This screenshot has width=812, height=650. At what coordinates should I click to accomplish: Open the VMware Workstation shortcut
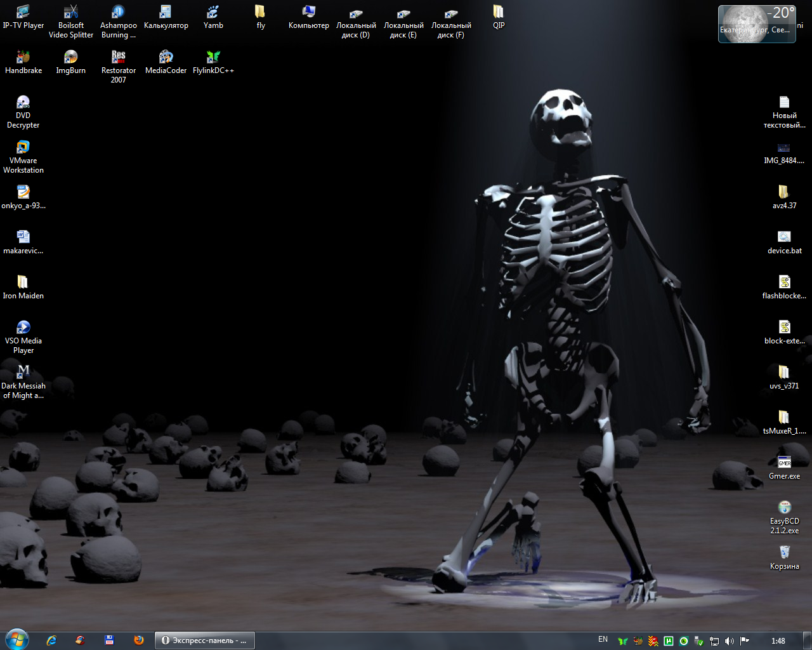coord(23,157)
